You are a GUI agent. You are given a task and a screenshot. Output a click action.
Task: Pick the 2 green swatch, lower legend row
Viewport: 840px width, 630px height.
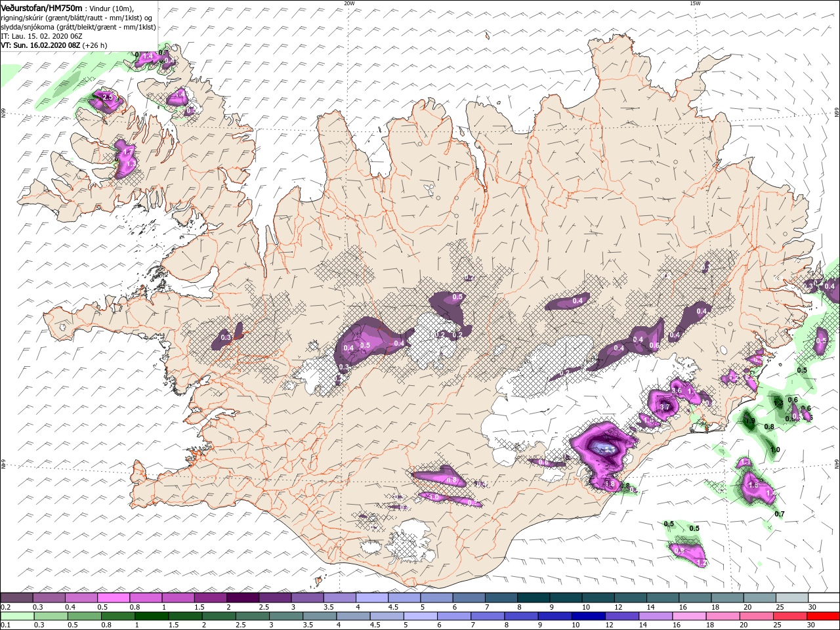(218, 616)
